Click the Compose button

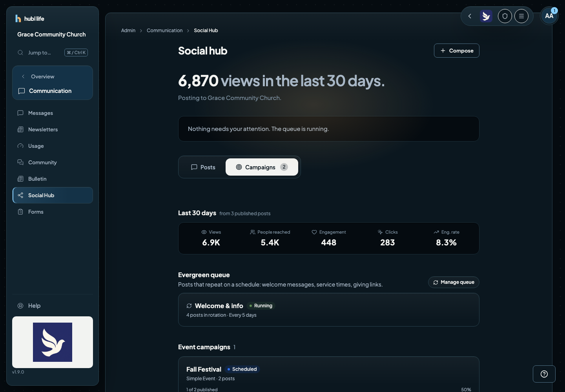coord(457,51)
